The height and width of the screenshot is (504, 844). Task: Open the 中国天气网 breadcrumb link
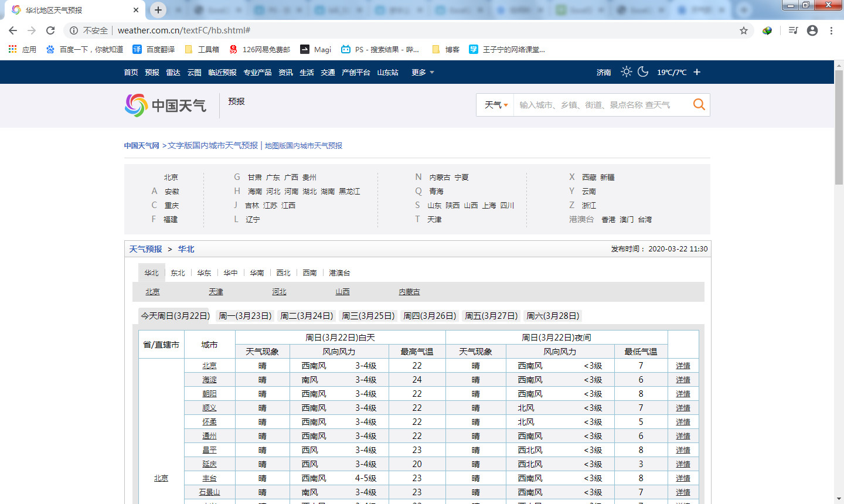[x=141, y=145]
